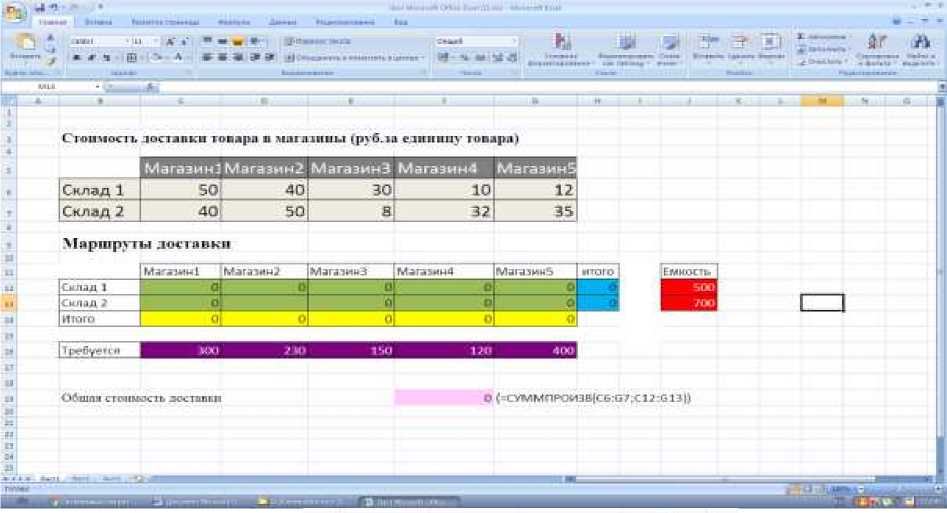The width and height of the screenshot is (947, 513).
Task: Open the Name Box dropdown arrow
Action: [98, 87]
